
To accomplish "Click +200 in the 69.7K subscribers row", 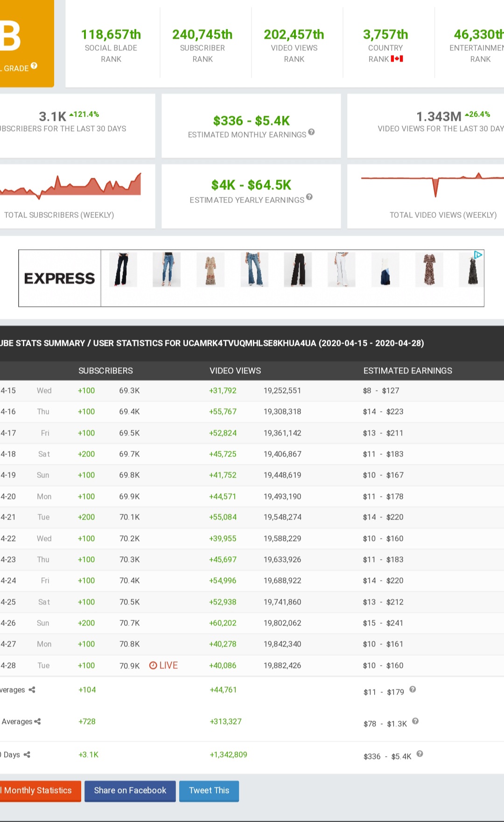I will (x=86, y=454).
